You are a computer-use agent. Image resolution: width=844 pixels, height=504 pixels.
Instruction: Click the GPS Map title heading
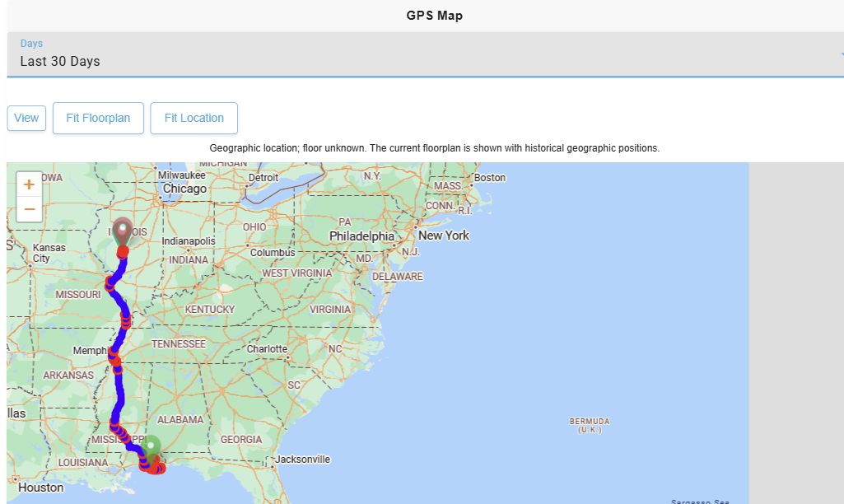(435, 16)
